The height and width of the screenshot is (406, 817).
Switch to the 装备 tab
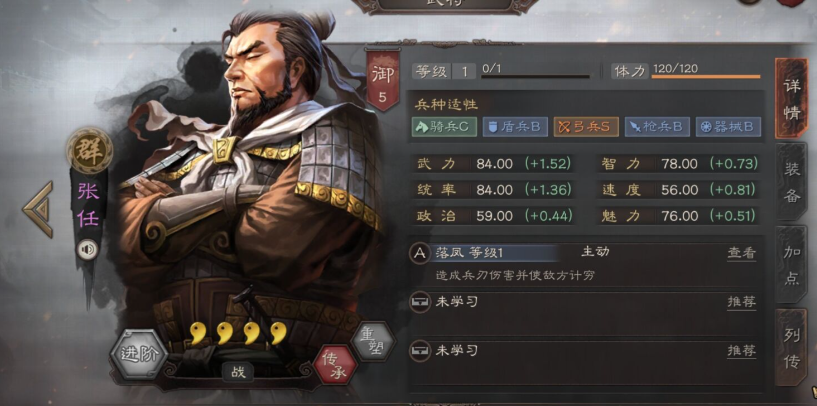coord(791,181)
